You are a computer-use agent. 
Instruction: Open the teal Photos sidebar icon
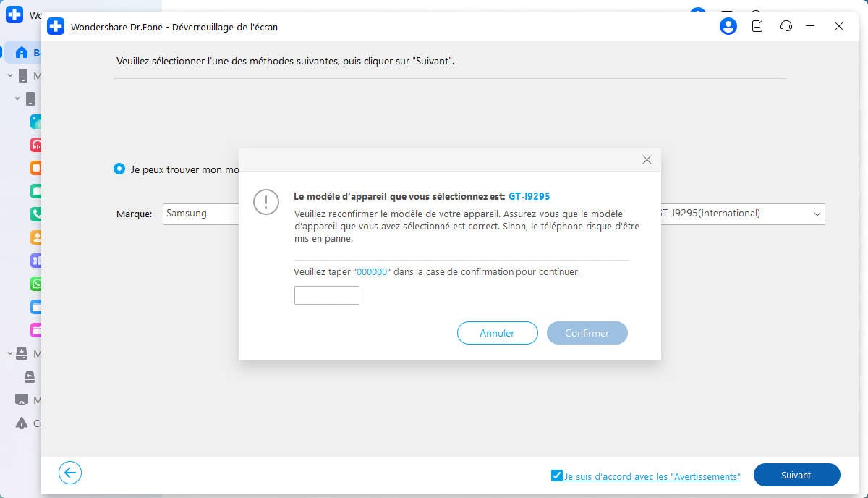(x=35, y=122)
